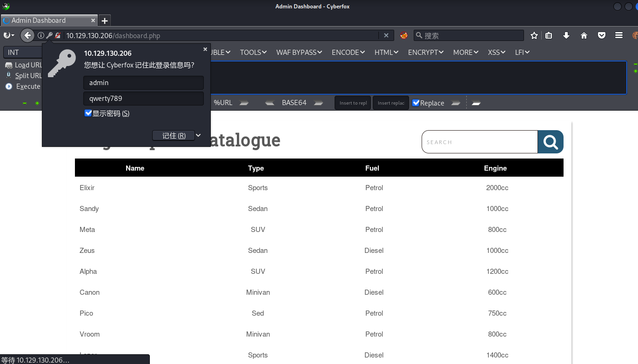Viewport: 638px width, 364px height.
Task: Click the browser back arrow button
Action: click(27, 35)
